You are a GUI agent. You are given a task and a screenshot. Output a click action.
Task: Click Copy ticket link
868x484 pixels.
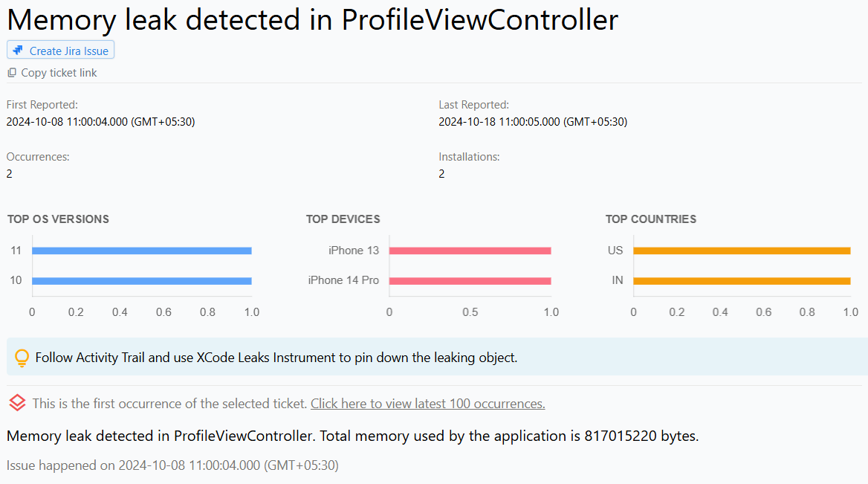point(59,72)
